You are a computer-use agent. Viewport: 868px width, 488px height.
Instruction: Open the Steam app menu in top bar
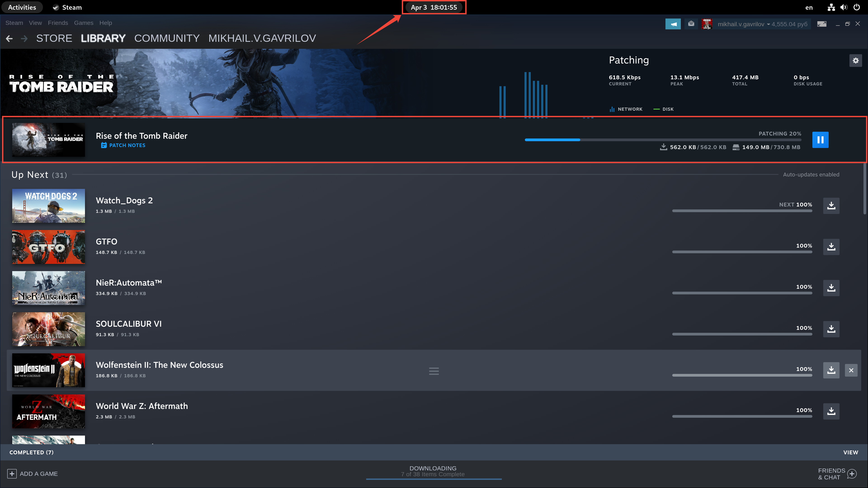(67, 7)
